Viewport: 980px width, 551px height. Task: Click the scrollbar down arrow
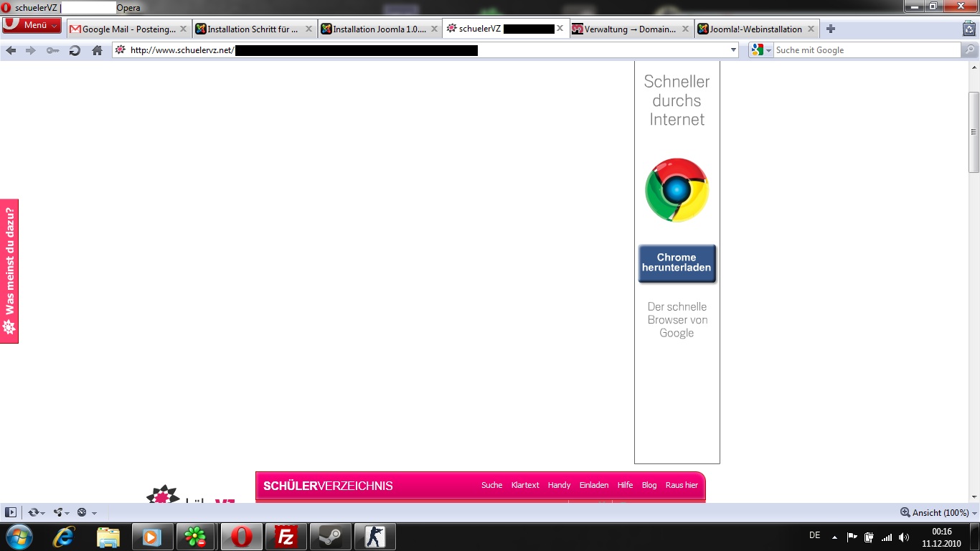pyautogui.click(x=974, y=496)
